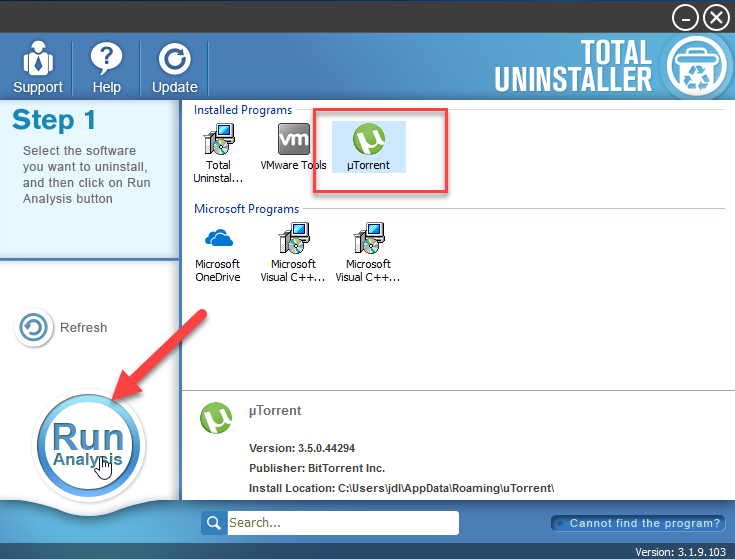Select Microsoft OneDrive icon
The image size is (735, 559).
click(x=218, y=253)
